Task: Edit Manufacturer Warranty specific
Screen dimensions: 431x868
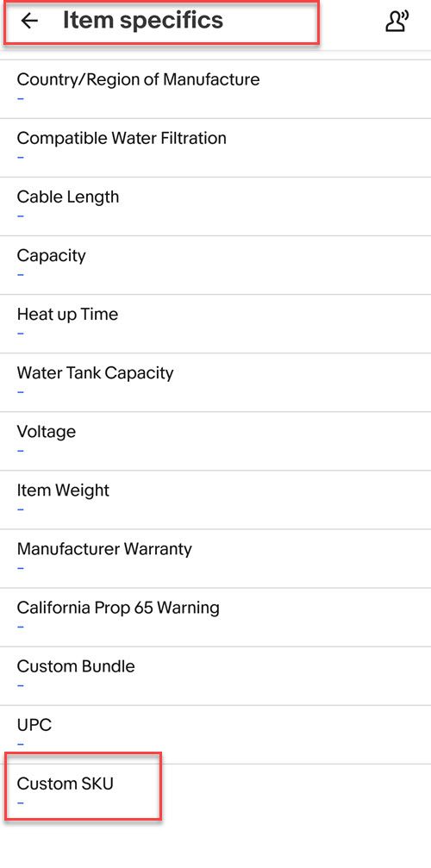Action: (215, 559)
